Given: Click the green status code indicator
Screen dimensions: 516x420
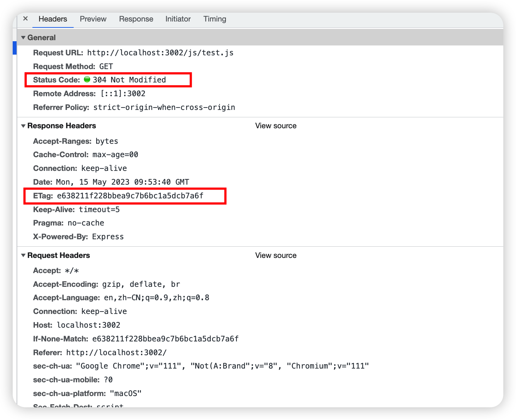Looking at the screenshot, I should [87, 80].
